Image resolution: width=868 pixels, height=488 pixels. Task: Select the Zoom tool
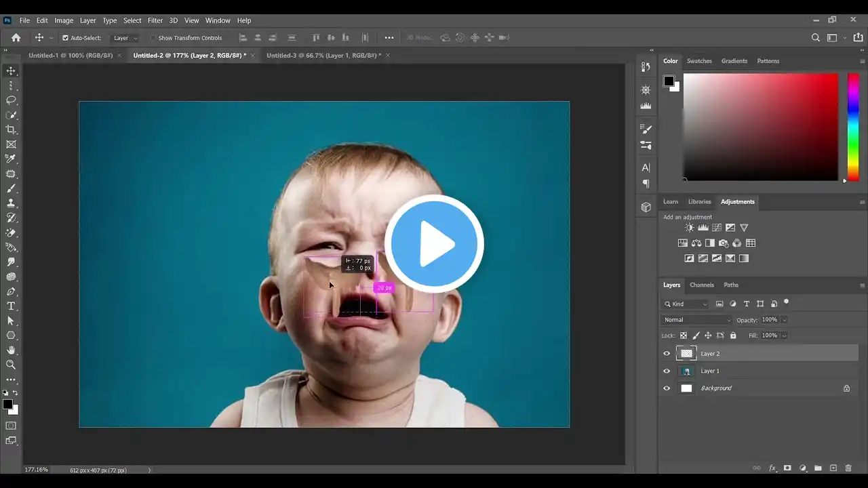coord(11,365)
